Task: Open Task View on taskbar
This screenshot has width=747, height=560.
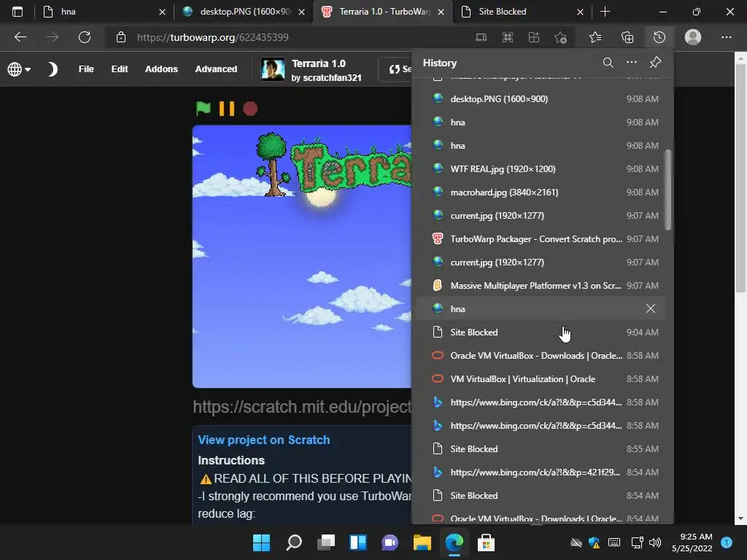Action: pos(326,542)
